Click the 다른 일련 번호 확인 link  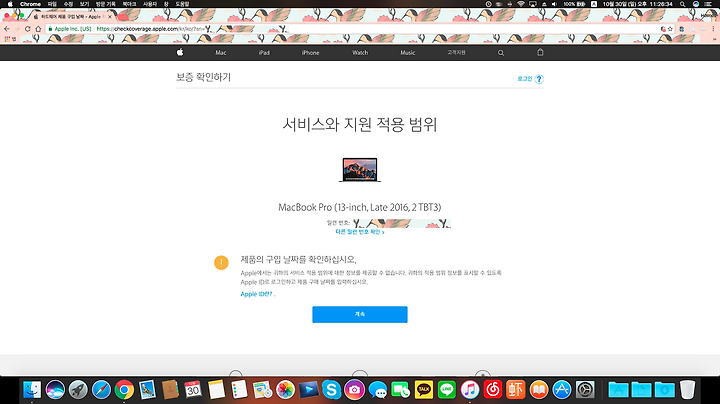click(360, 232)
